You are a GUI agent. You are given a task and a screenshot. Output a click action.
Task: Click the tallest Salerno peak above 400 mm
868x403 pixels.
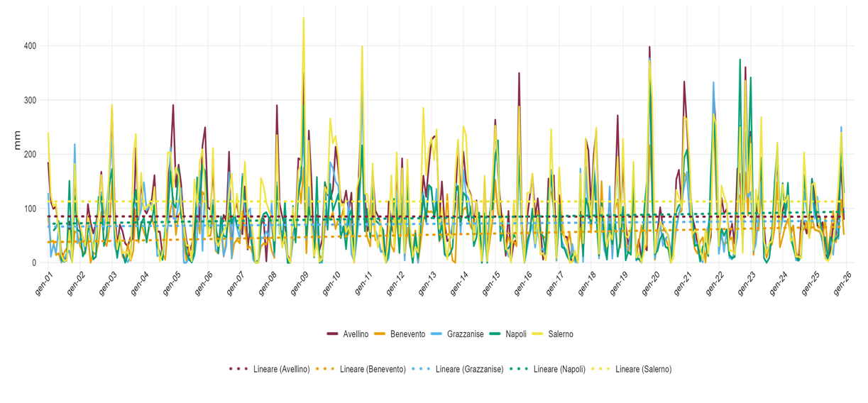click(x=304, y=19)
